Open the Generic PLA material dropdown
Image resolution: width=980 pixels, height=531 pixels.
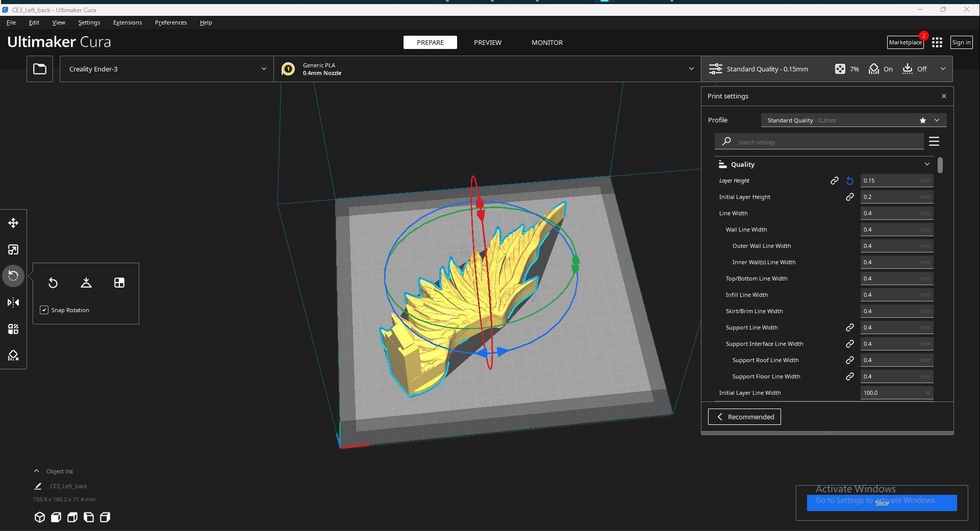pyautogui.click(x=488, y=69)
